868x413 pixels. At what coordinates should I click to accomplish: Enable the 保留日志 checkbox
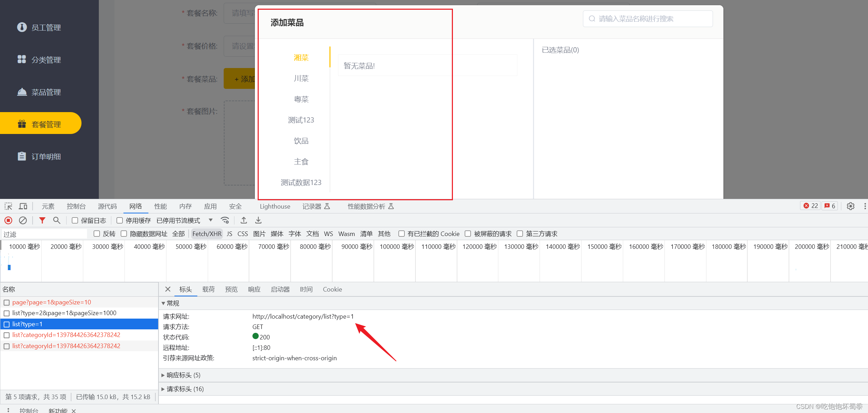[75, 220]
